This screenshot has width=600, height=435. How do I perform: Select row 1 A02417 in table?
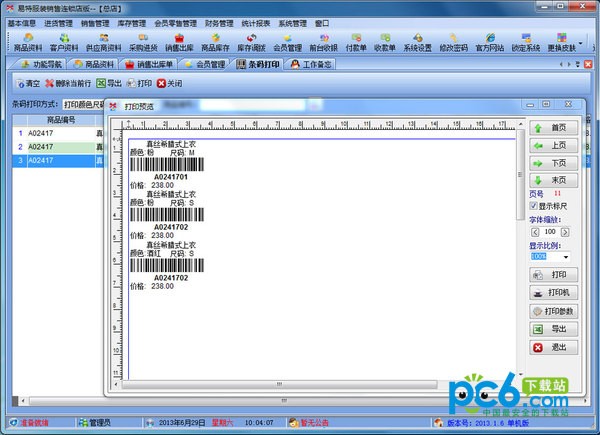coord(58,133)
